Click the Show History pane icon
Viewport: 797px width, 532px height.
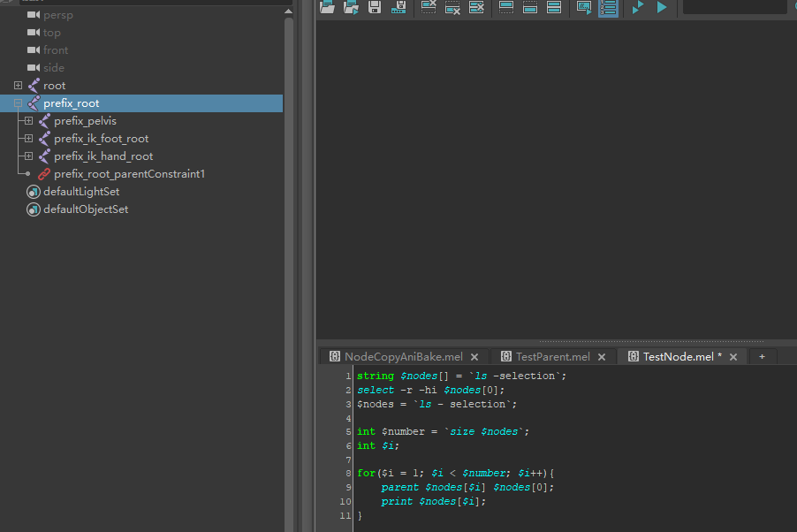click(506, 7)
